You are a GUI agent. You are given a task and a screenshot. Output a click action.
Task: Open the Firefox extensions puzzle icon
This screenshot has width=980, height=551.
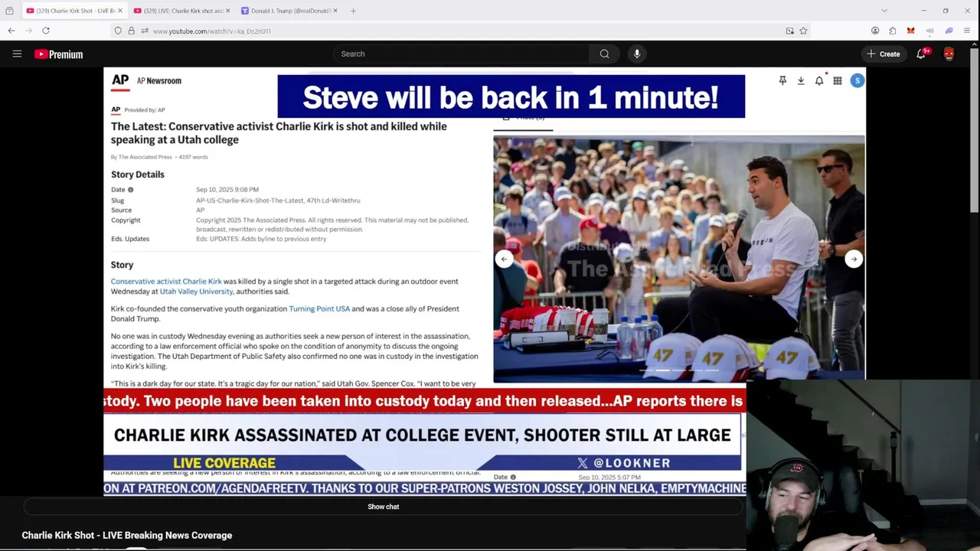(893, 31)
